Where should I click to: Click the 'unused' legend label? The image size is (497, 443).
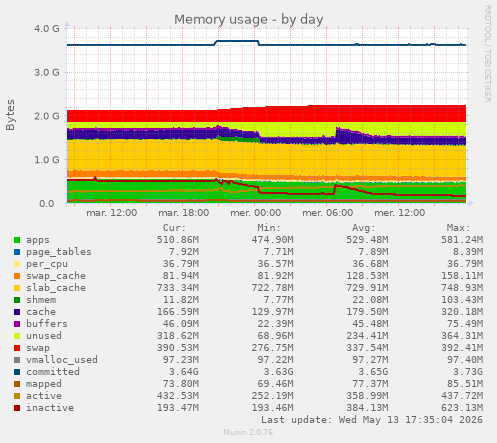pos(44,336)
